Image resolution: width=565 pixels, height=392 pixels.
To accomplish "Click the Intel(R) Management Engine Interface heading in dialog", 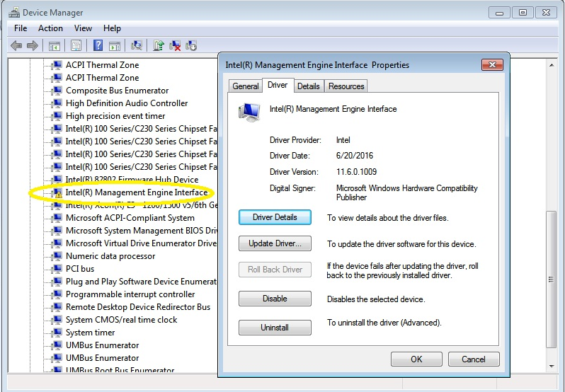I will [333, 109].
